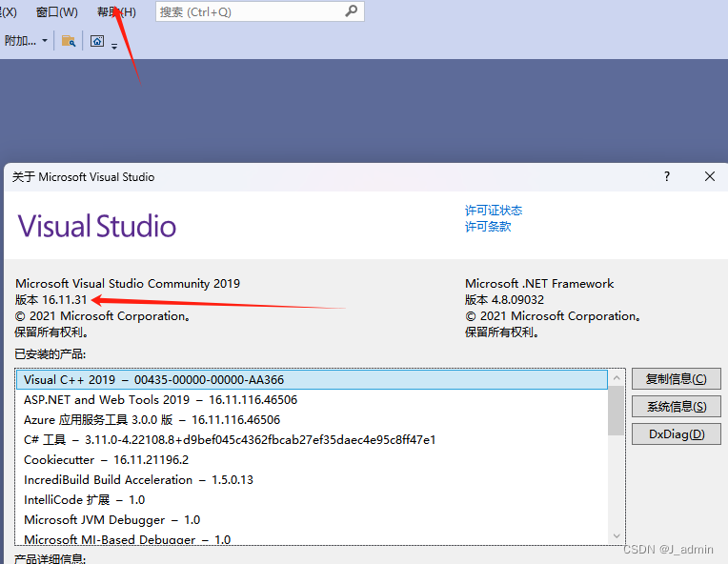Open the toolbar overflow options arrow
728x564 pixels.
114,45
